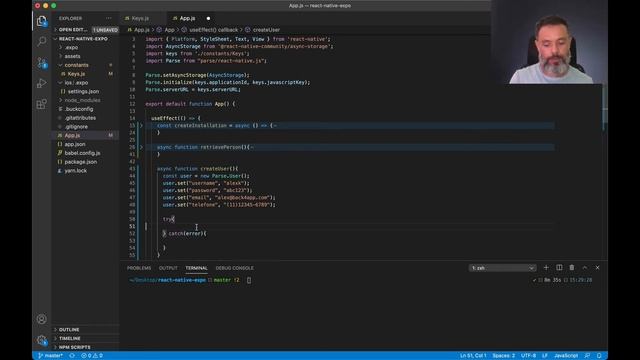Open Explorer more actions ellipsis
The image size is (640, 360).
point(109,18)
